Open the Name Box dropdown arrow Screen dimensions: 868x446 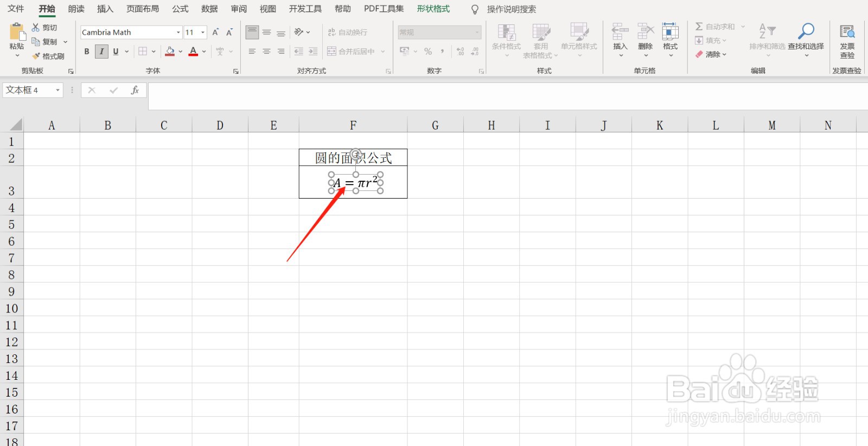point(58,90)
